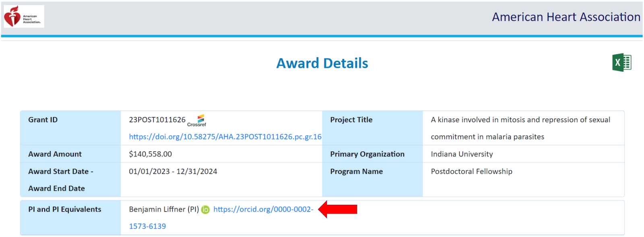Click the PI and PI Equivalents label
Image resolution: width=644 pixels, height=237 pixels.
coord(64,210)
